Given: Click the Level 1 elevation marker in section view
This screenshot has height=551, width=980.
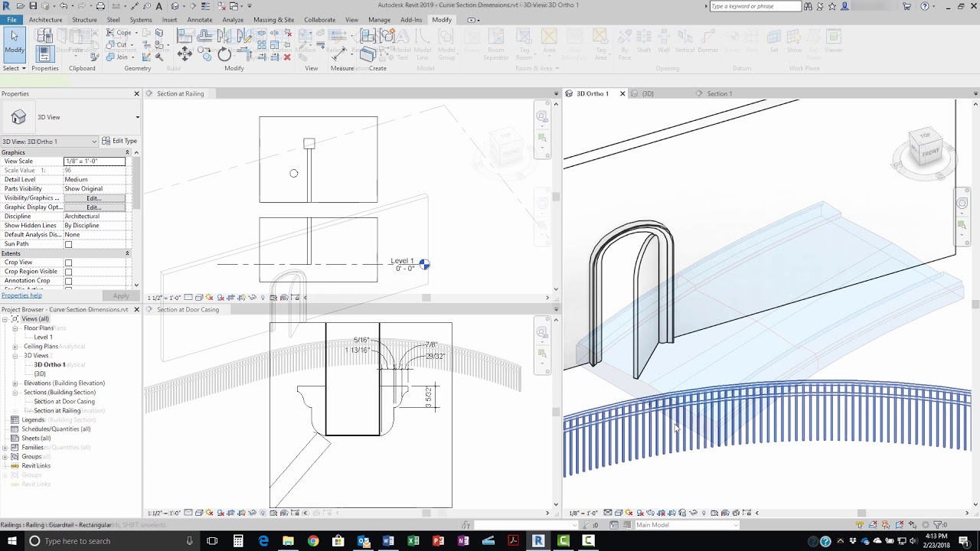Looking at the screenshot, I should [425, 264].
